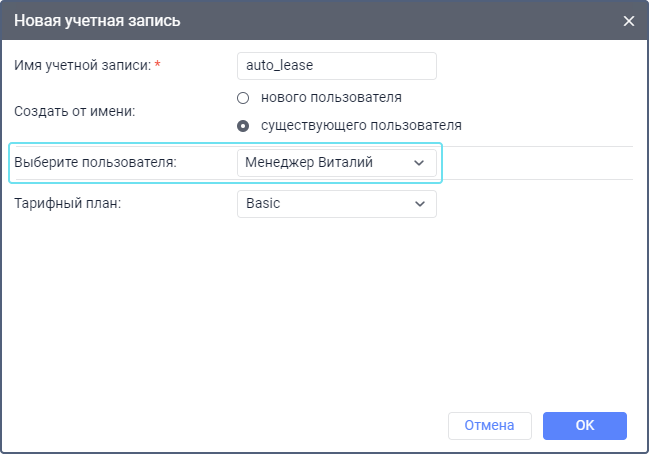
Task: Click the нового пользователя option text
Action: click(331, 98)
